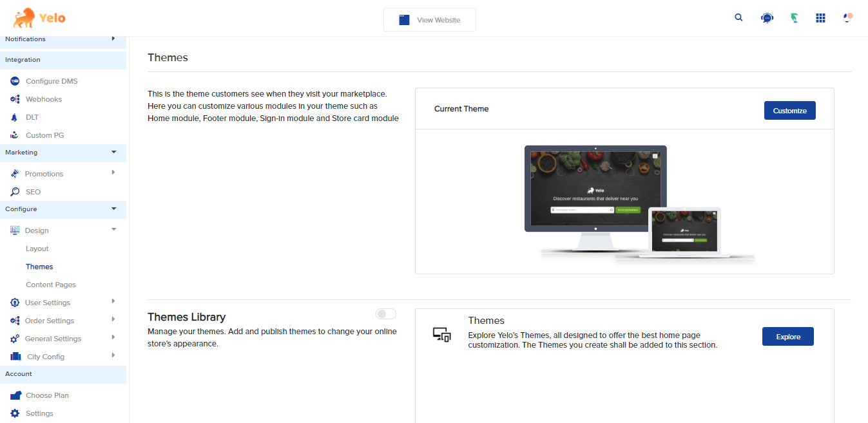This screenshot has width=868, height=423.
Task: Click the Configure DMS sidebar icon
Action: (x=15, y=81)
